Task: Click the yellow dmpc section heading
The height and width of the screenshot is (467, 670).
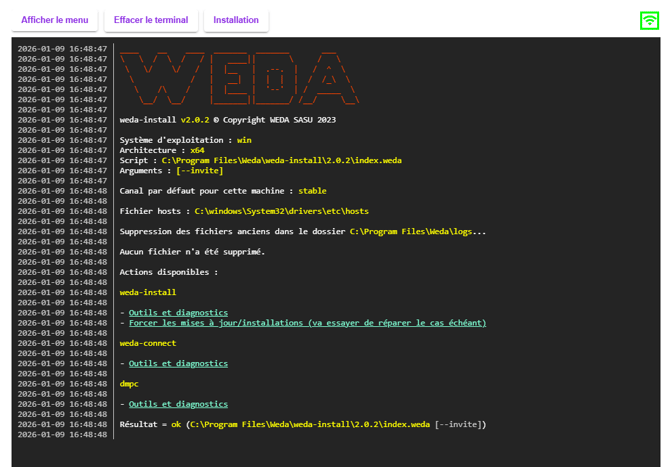Action: [x=130, y=384]
